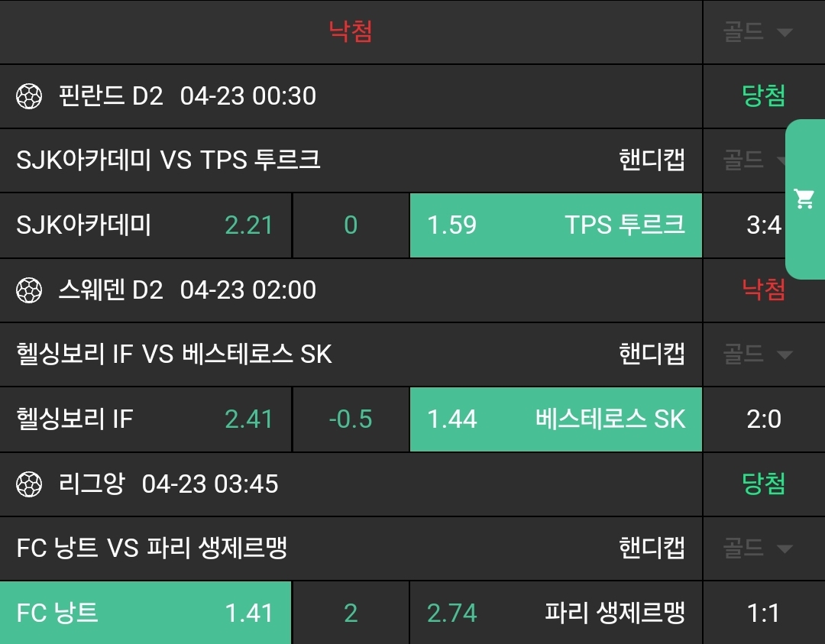
Task: Select TPS 투르크 1.59 odds cell
Action: [x=555, y=225]
